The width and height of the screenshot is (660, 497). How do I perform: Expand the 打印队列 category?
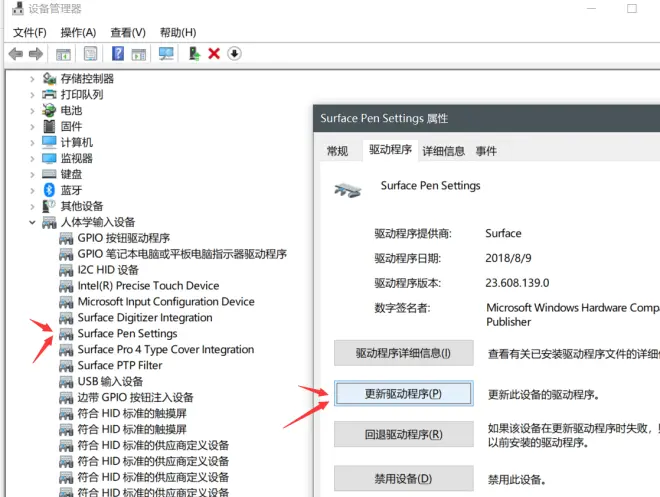(x=32, y=95)
